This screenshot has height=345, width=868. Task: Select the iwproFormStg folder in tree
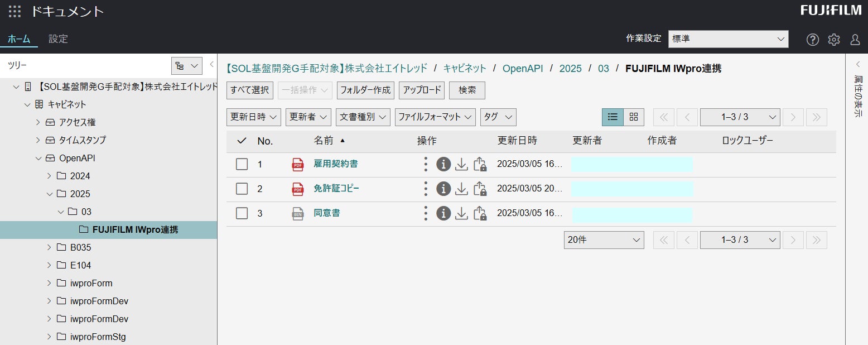pos(98,337)
